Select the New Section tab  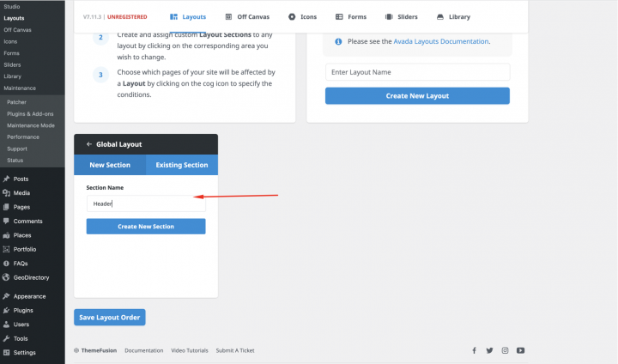[110, 165]
